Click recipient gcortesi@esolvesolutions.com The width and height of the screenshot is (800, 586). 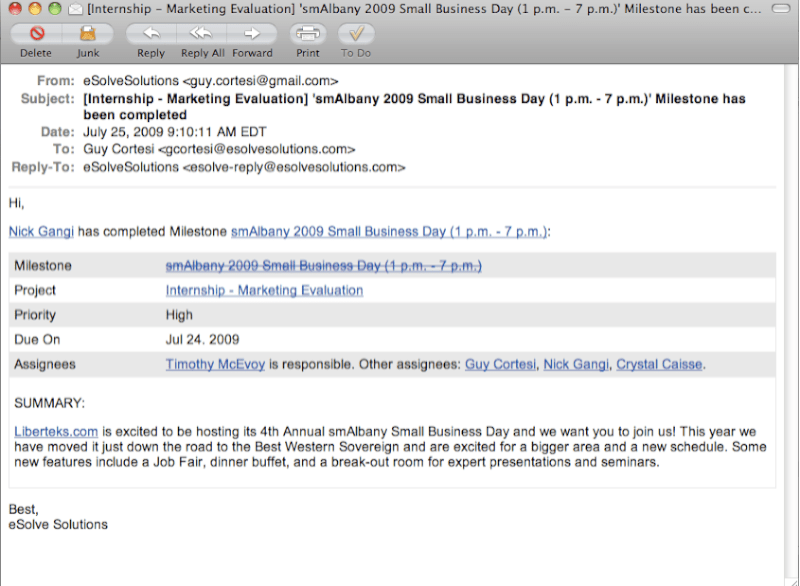coord(257,149)
